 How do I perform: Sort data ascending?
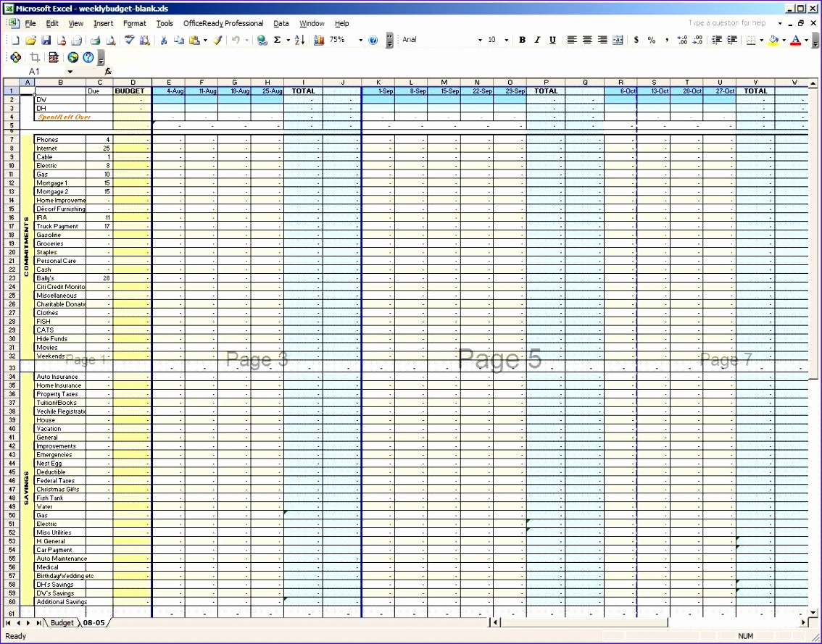[x=299, y=40]
